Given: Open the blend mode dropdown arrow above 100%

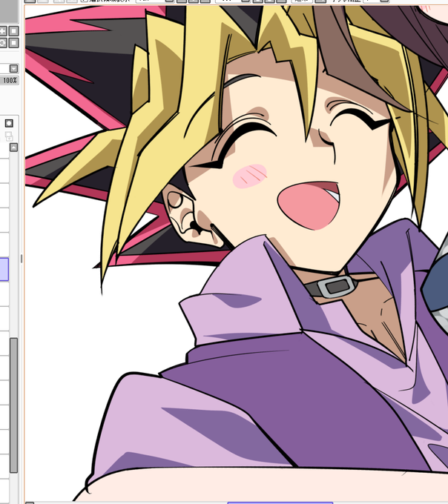Looking at the screenshot, I should 13,68.
